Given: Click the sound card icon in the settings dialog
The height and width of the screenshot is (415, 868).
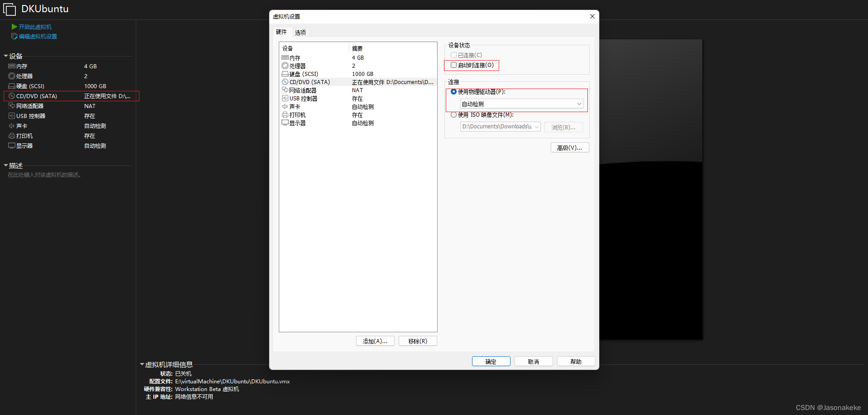Looking at the screenshot, I should tap(285, 106).
